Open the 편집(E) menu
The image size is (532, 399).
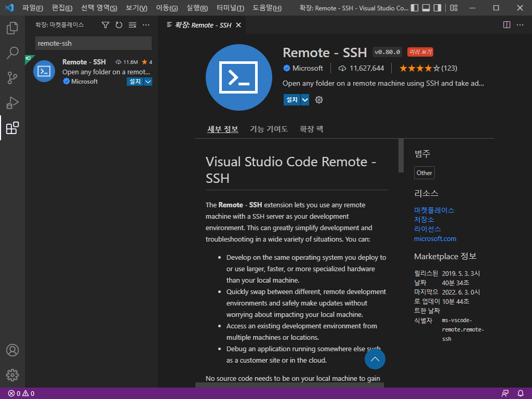(62, 8)
